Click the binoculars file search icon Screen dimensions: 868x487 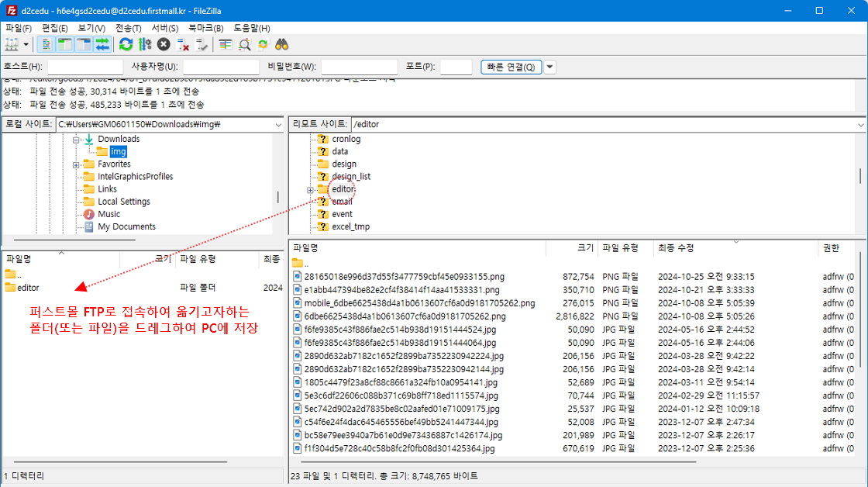[x=283, y=45]
